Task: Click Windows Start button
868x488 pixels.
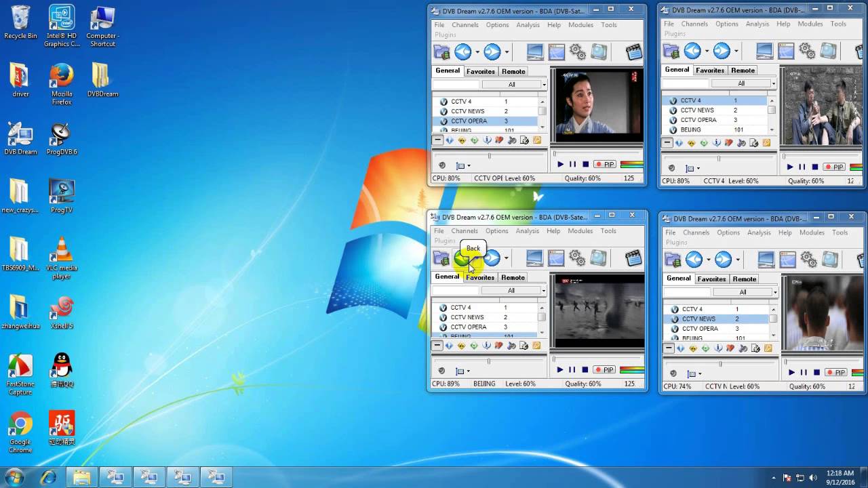Action: [x=14, y=477]
